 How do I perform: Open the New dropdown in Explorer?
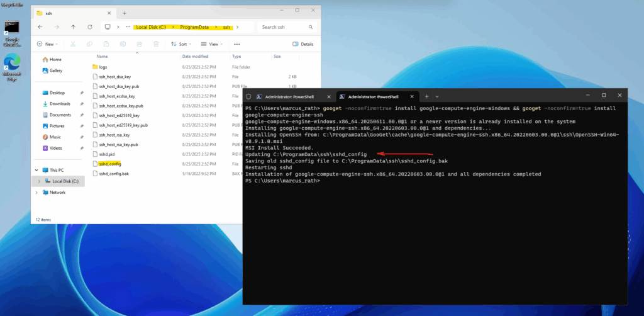pyautogui.click(x=48, y=44)
